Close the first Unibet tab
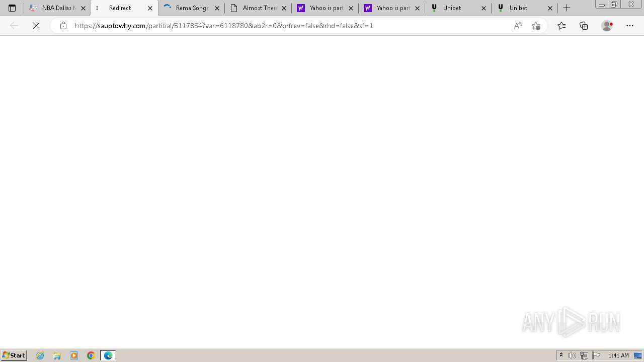Image resolution: width=644 pixels, height=362 pixels. (484, 8)
